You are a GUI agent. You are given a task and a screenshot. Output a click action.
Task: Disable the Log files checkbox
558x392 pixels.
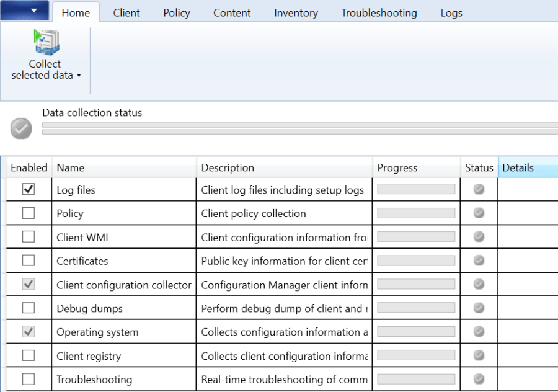27,189
